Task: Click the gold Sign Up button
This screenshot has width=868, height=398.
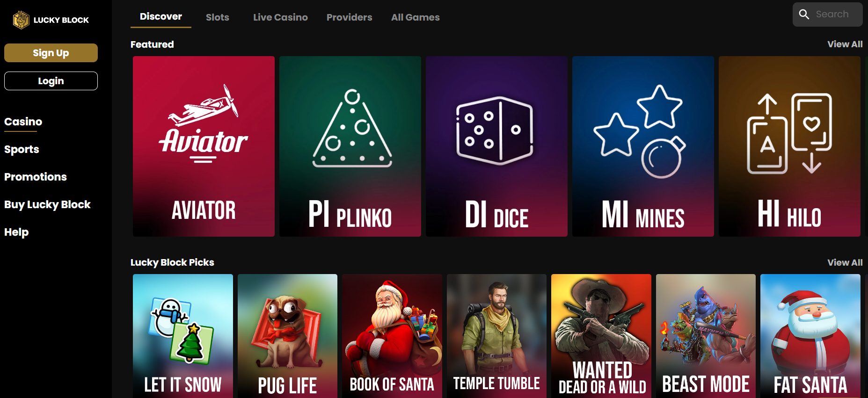Action: point(51,53)
